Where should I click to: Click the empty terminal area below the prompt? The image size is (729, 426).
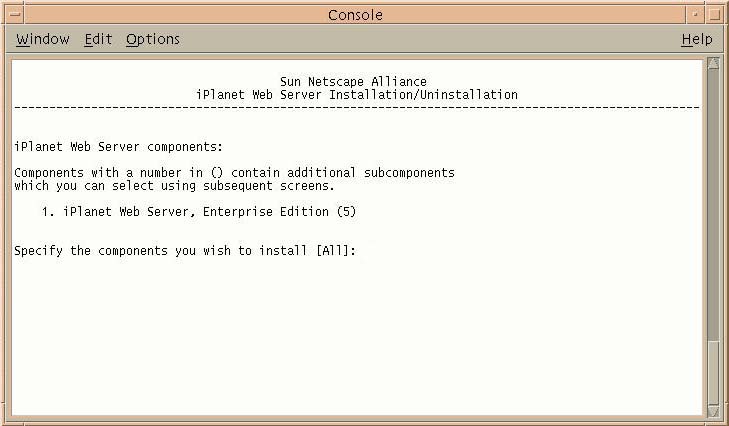[357, 335]
